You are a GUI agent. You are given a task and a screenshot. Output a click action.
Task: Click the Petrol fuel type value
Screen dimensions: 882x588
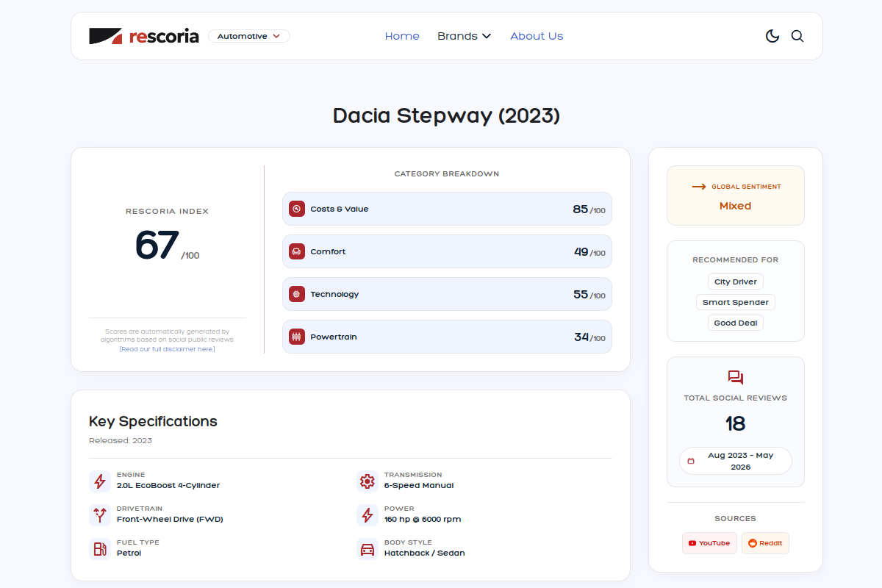click(129, 553)
